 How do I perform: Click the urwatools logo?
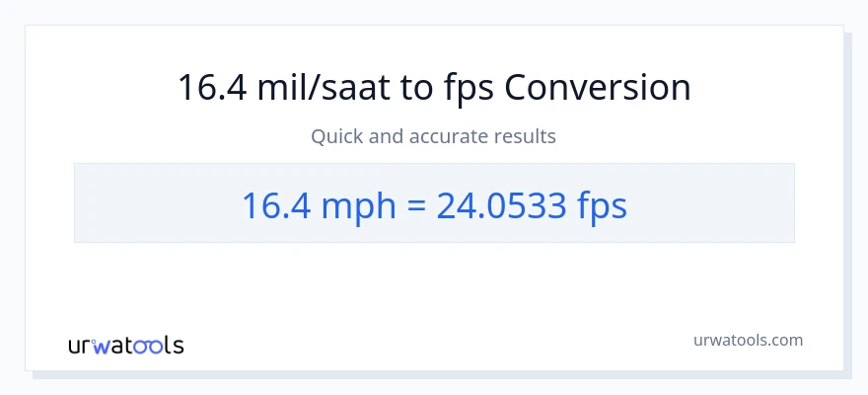pos(125,345)
